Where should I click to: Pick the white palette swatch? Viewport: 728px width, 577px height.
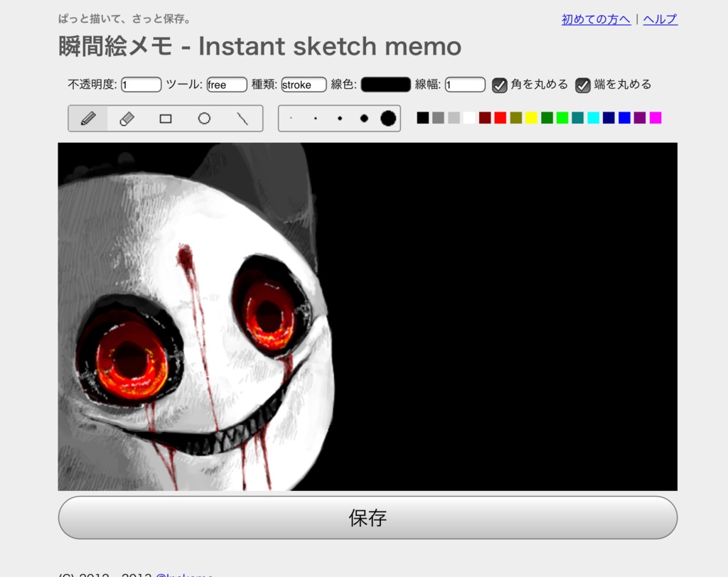click(x=469, y=118)
